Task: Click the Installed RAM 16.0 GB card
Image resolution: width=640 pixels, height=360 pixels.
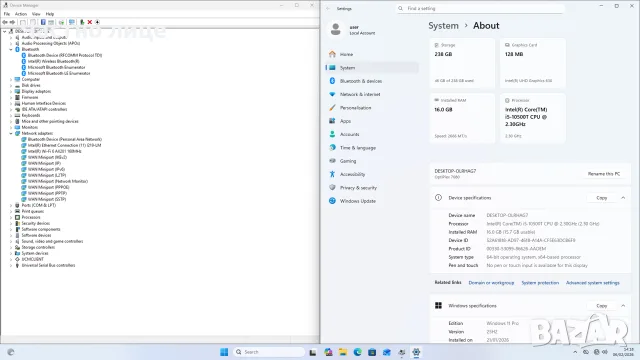Action: tap(462, 118)
